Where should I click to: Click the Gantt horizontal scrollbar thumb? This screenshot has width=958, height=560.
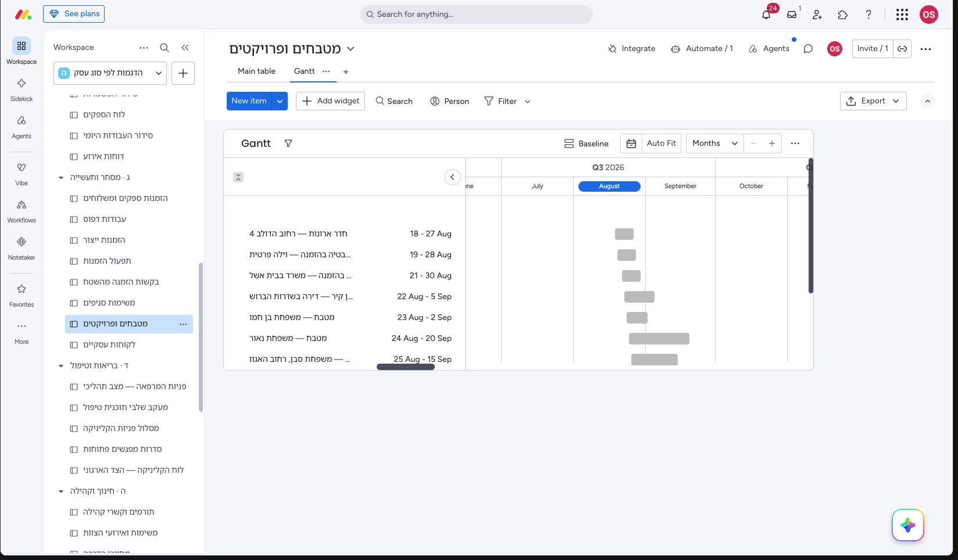406,367
